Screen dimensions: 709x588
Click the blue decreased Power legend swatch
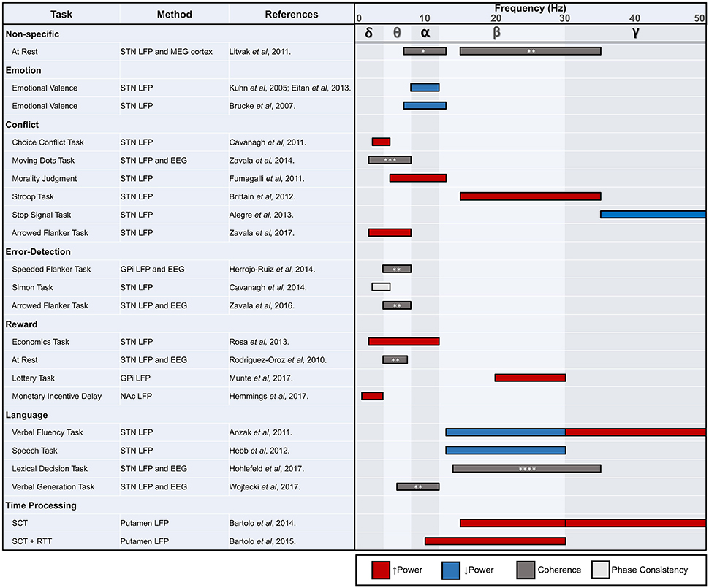pyautogui.click(x=450, y=570)
